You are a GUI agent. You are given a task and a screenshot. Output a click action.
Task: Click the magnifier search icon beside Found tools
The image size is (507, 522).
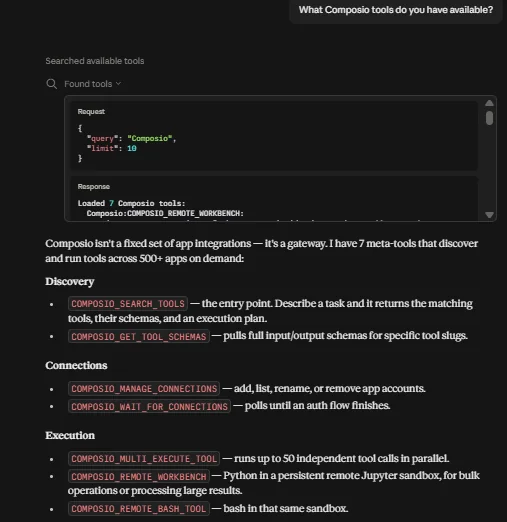tap(51, 84)
